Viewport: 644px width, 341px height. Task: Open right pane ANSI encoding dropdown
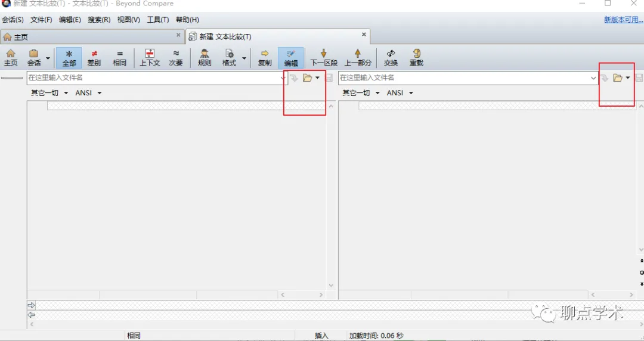point(400,93)
